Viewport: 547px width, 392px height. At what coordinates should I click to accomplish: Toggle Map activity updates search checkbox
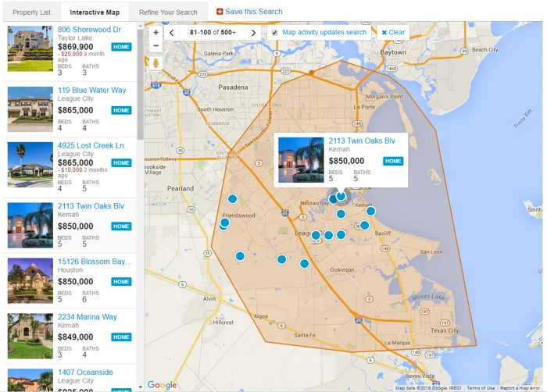(275, 33)
